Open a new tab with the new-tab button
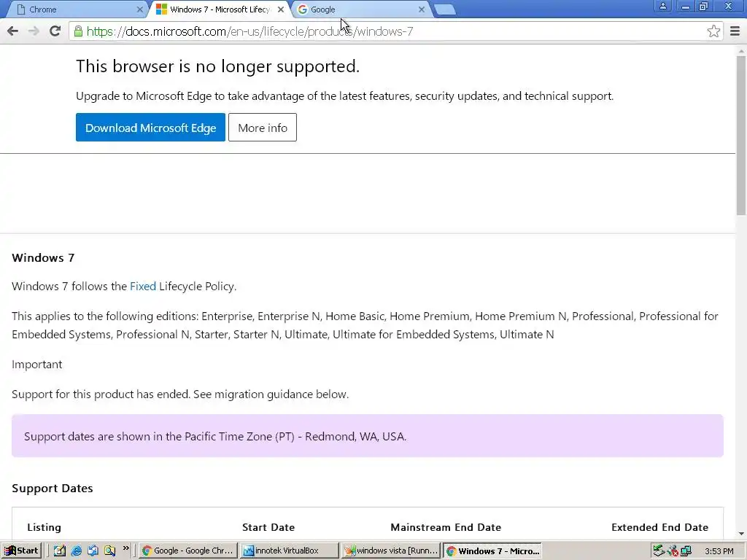This screenshot has width=747, height=560. [445, 10]
